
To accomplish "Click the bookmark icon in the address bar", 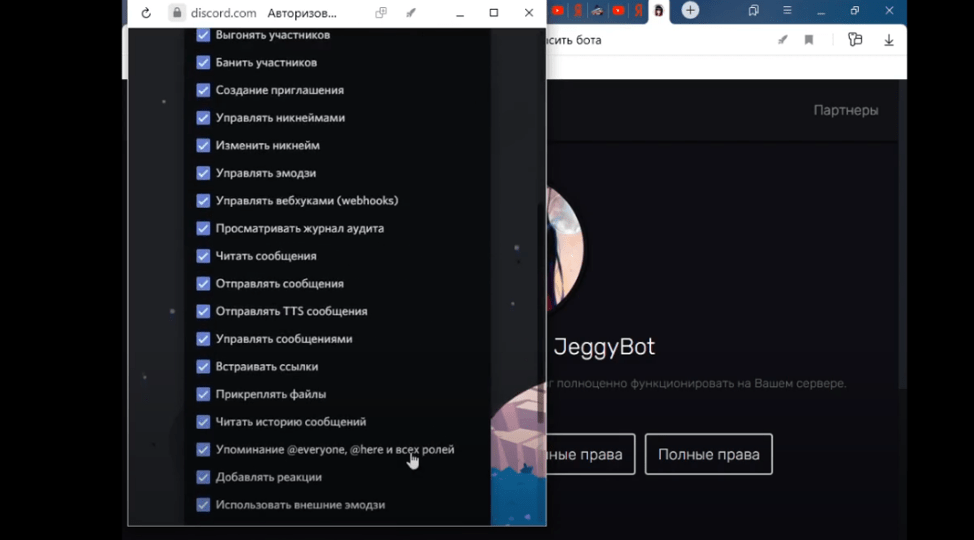I will point(809,40).
